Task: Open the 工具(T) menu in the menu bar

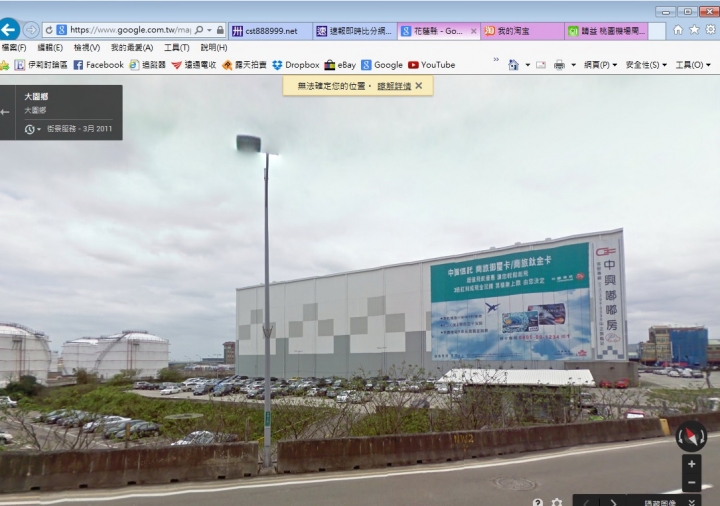Action: [177, 48]
